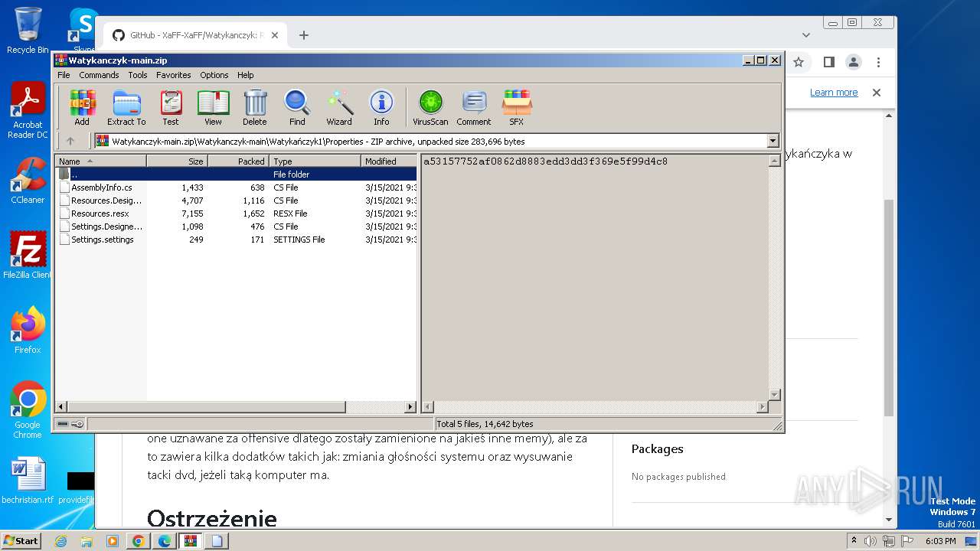Open the Help menu
Image resolution: width=980 pixels, height=551 pixels.
point(245,75)
